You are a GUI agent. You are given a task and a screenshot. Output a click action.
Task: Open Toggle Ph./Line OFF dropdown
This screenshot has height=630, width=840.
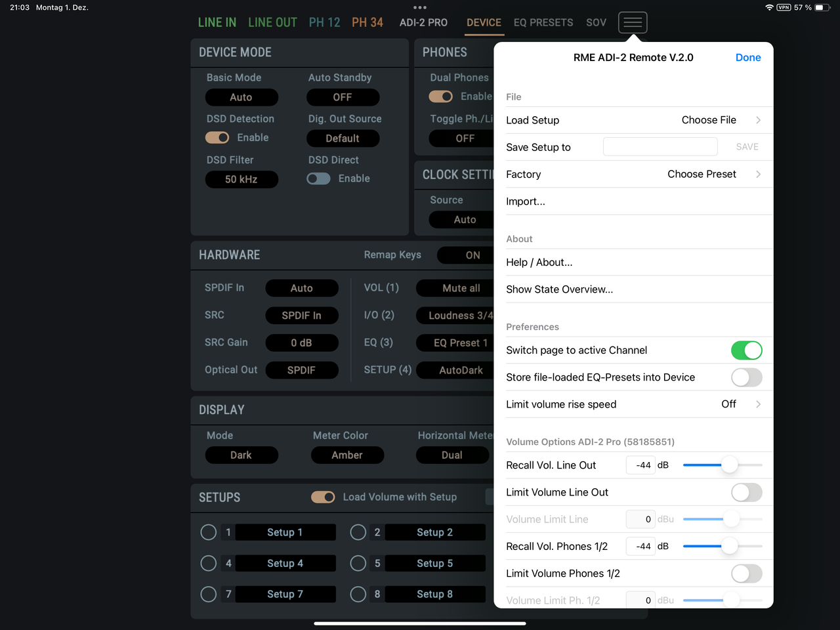click(462, 138)
